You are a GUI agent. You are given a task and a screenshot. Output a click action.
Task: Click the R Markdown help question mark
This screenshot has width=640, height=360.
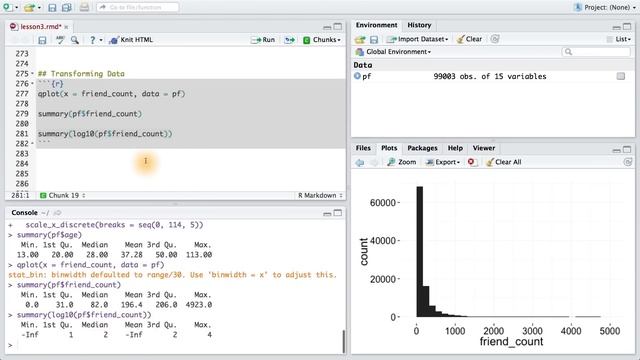pos(93,40)
